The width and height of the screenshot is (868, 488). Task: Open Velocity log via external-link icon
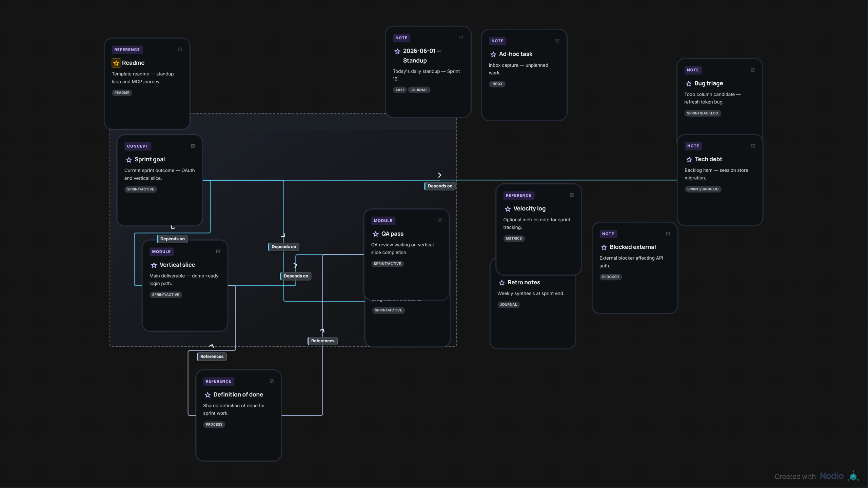572,195
